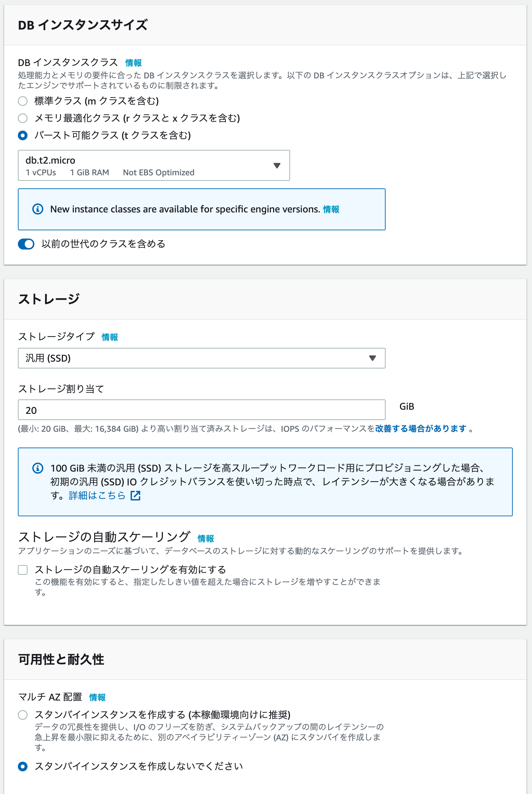This screenshot has width=532, height=794.
Task: Toggle 以前の世代のクラスを含める switch
Action: [x=26, y=244]
